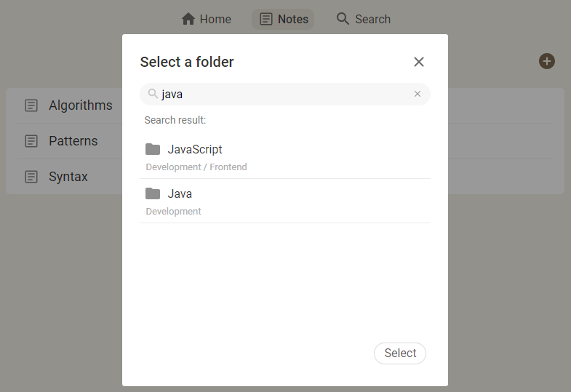The height and width of the screenshot is (392, 571).
Task: Click the Patterns note icon
Action: click(31, 141)
